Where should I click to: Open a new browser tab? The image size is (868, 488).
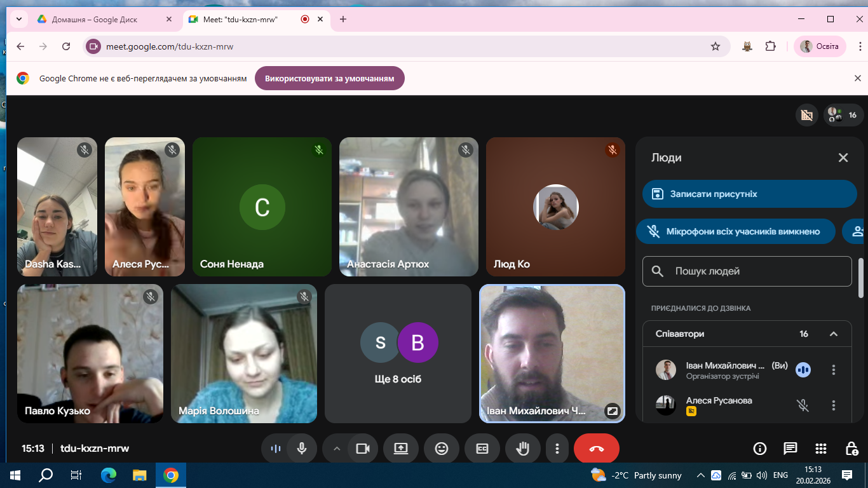point(343,19)
